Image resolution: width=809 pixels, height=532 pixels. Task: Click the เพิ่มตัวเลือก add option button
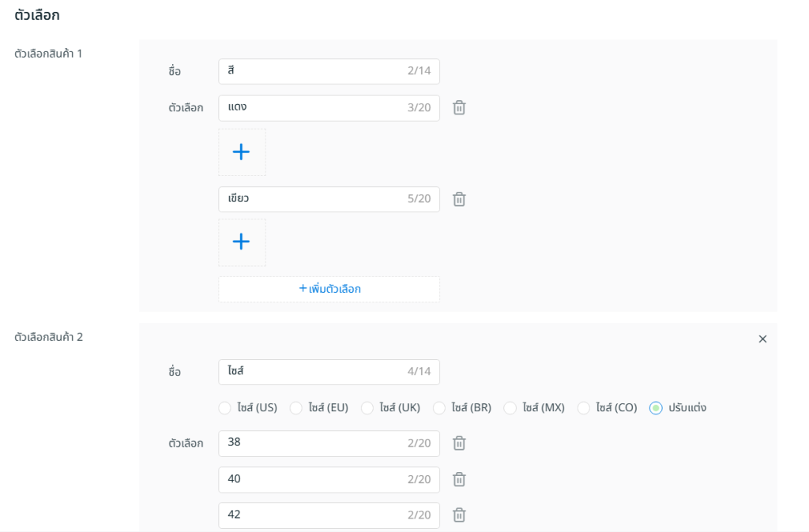click(x=329, y=289)
